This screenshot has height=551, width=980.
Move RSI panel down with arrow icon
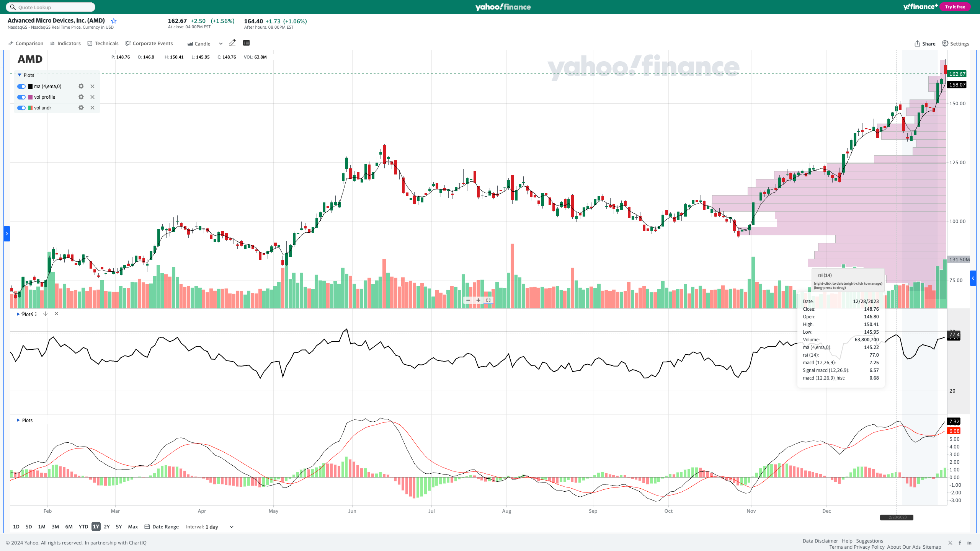tap(45, 314)
